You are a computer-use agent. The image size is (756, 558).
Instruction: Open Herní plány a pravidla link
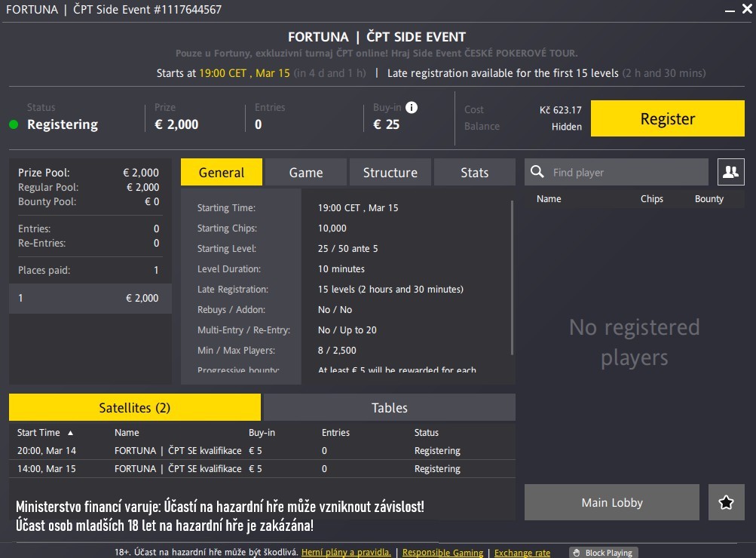click(346, 552)
